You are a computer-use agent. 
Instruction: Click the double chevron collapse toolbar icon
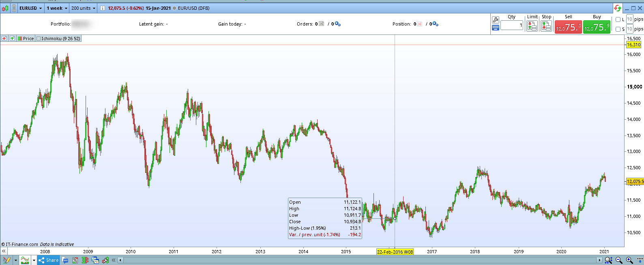(x=114, y=260)
